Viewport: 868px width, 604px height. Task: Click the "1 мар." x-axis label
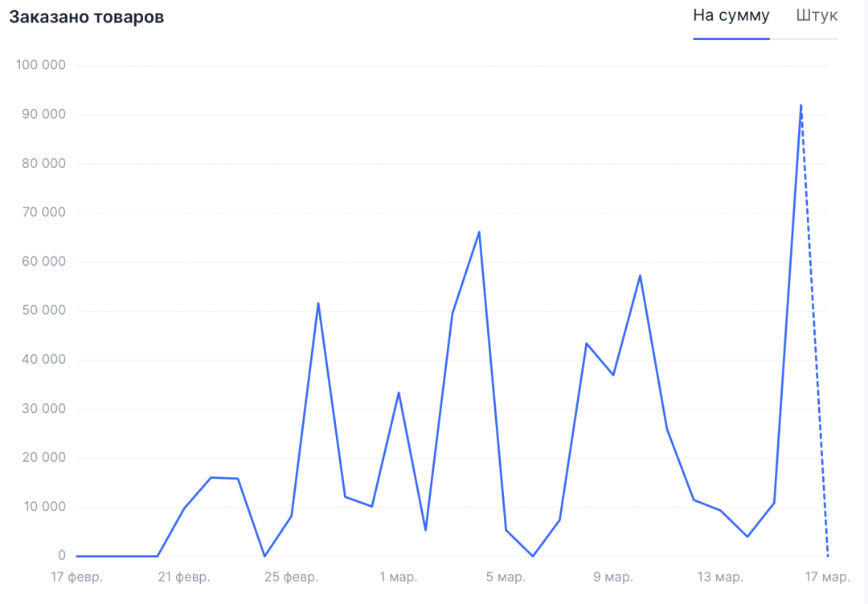(399, 577)
